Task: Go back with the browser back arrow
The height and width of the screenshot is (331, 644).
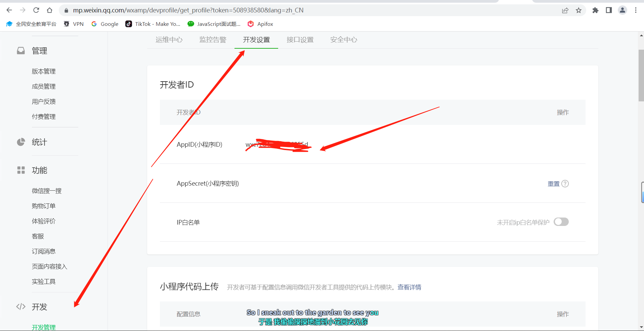Action: pyautogui.click(x=9, y=10)
